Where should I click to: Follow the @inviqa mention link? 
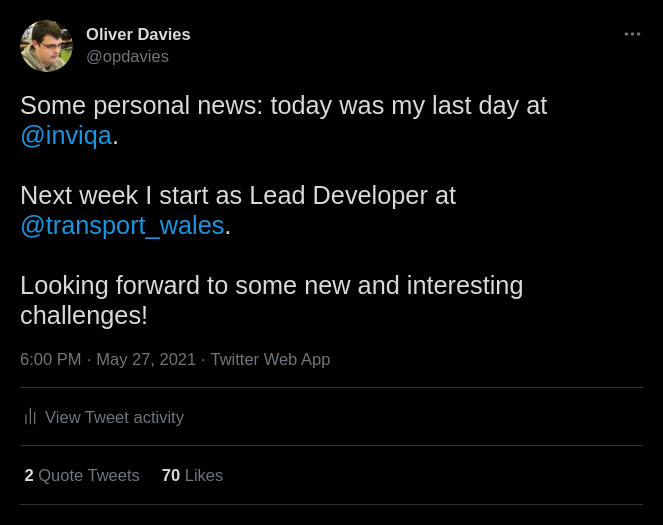[66, 135]
